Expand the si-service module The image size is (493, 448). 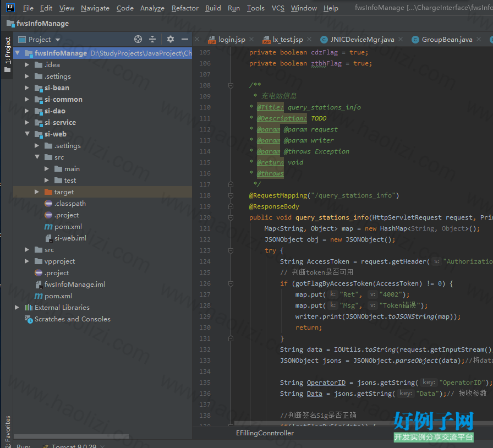click(27, 122)
